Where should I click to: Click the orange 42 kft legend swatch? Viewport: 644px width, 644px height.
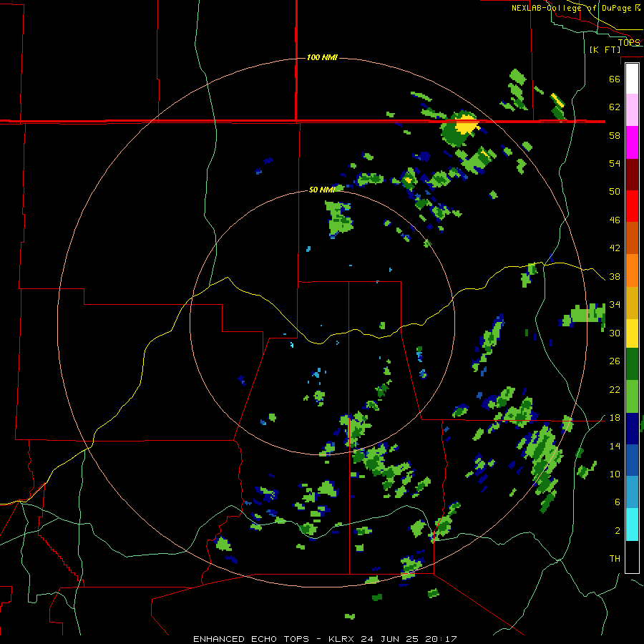click(x=632, y=270)
